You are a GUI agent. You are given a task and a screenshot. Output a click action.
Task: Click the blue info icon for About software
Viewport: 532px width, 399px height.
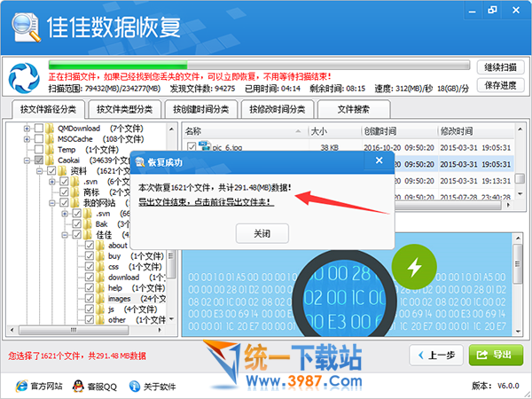135,386
